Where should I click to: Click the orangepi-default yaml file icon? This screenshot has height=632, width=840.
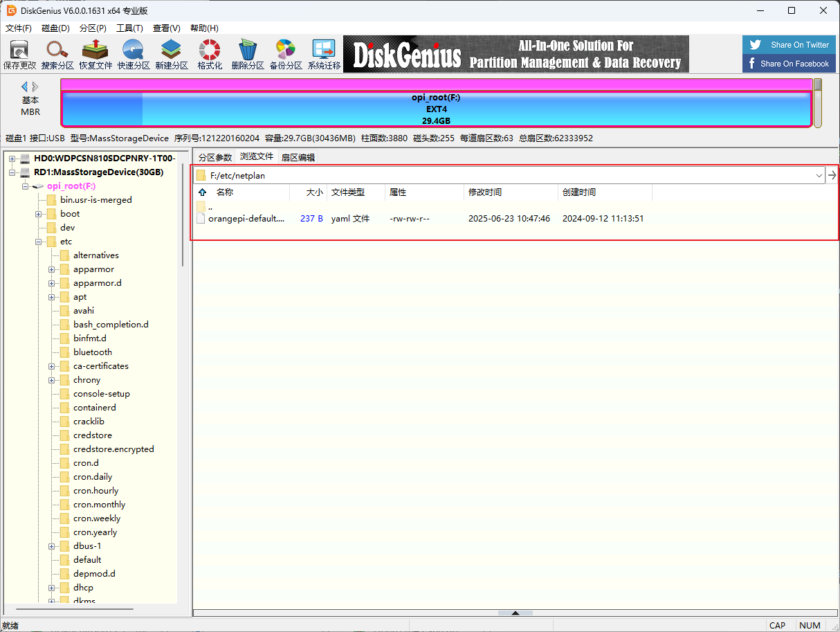(201, 219)
